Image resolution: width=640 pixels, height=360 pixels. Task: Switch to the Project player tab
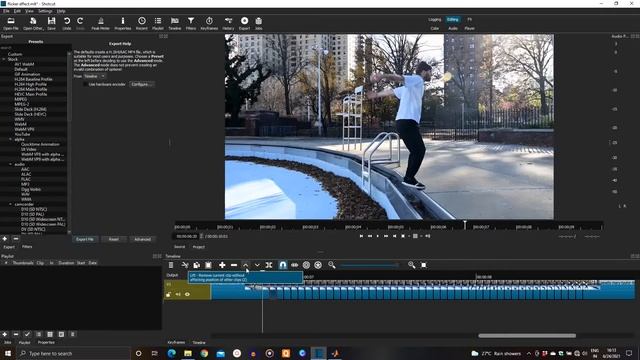[199, 247]
